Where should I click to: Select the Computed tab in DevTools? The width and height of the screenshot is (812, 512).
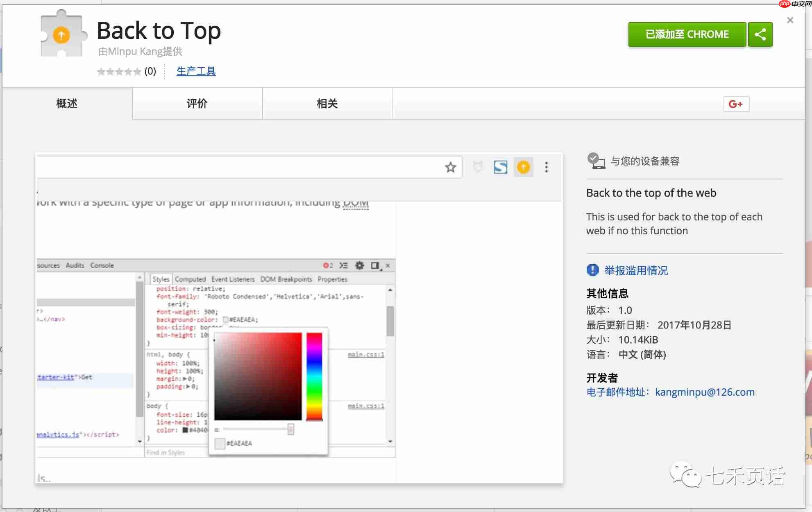point(191,279)
